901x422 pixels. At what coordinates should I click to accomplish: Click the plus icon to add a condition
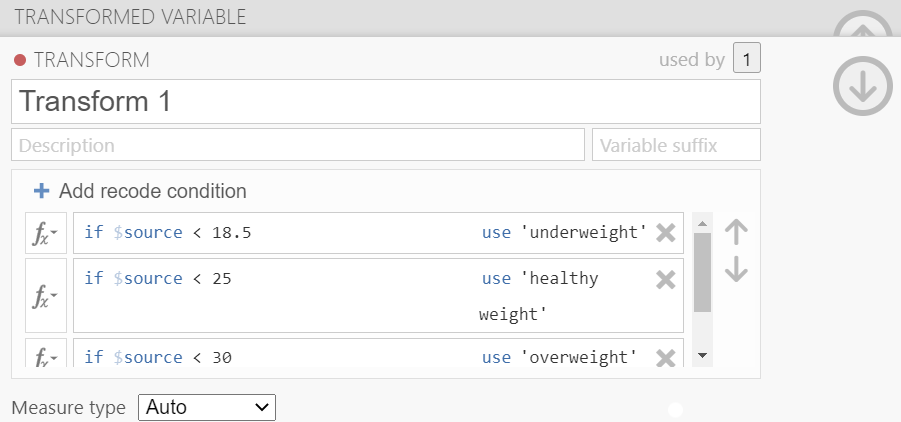coord(41,191)
